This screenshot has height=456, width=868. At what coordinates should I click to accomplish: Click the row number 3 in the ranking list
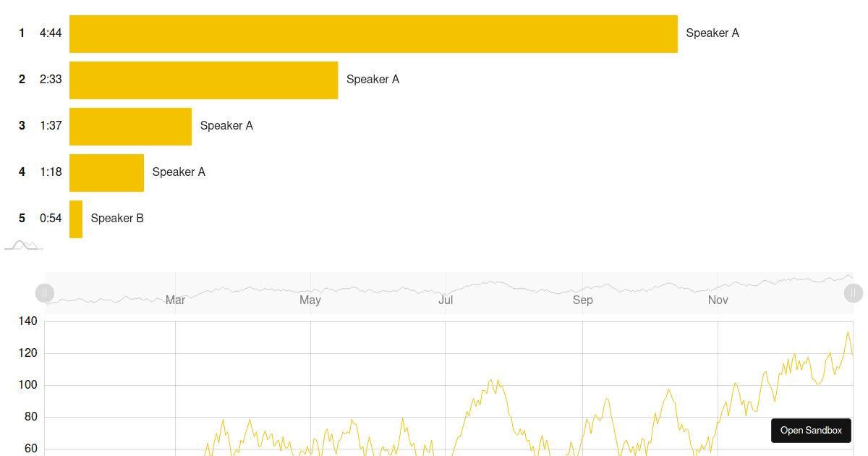point(21,125)
